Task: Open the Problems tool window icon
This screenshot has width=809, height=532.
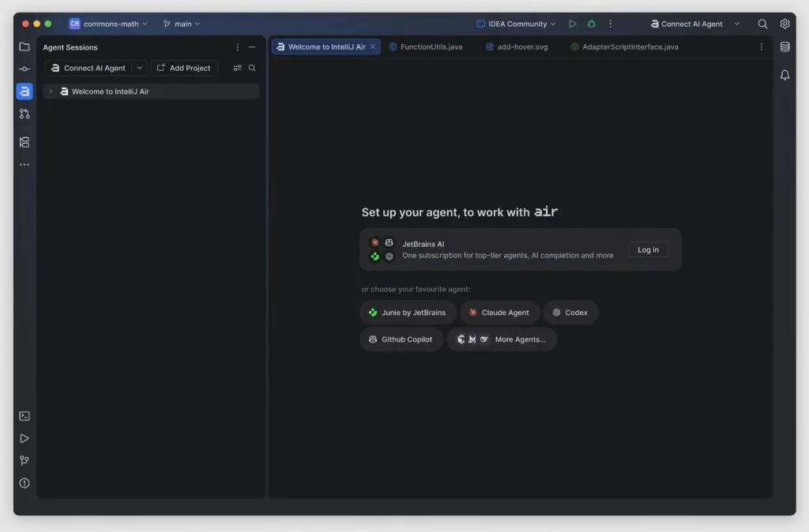Action: tap(24, 484)
